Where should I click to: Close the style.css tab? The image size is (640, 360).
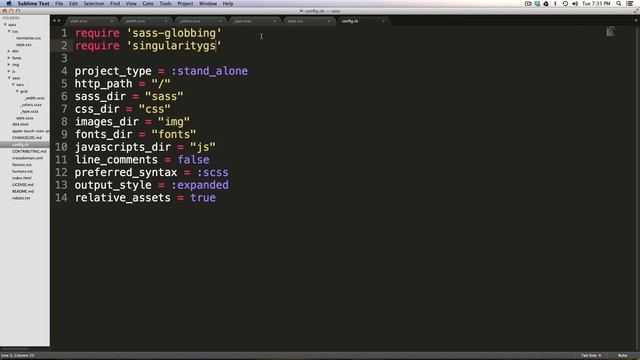click(329, 21)
